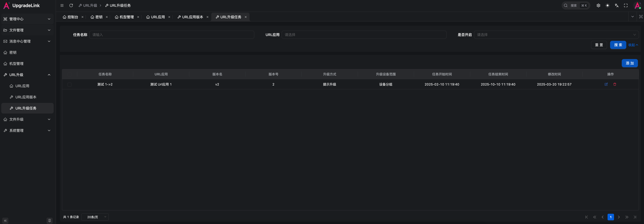Enter fullscreen with the header icon
The height and width of the screenshot is (224, 644).
click(x=626, y=5)
